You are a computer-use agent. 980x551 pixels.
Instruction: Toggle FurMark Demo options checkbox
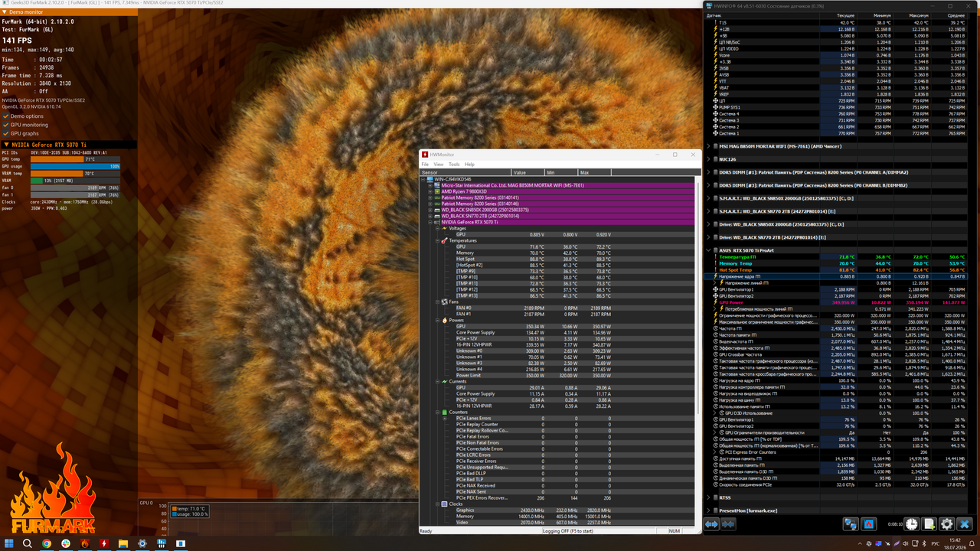pos(6,116)
